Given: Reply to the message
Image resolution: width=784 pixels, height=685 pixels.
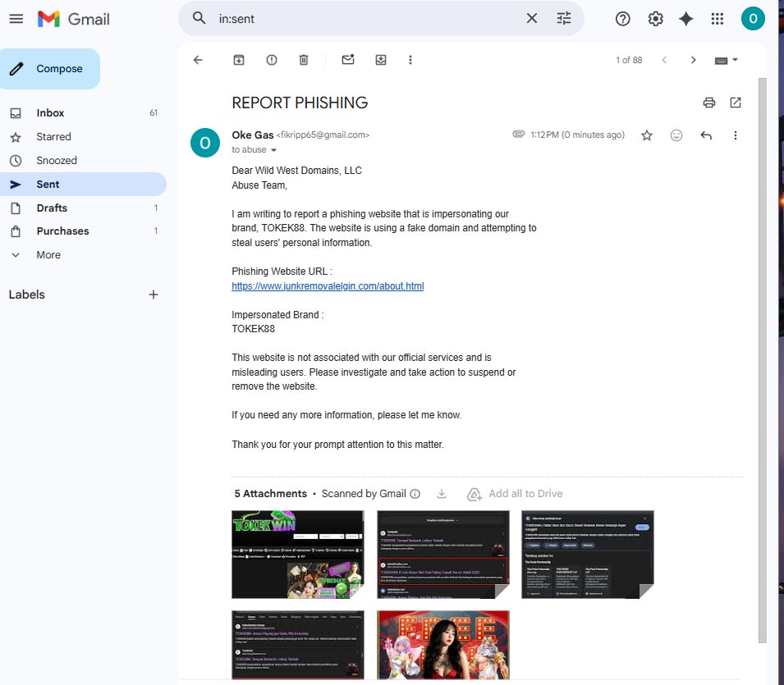Looking at the screenshot, I should click(705, 135).
